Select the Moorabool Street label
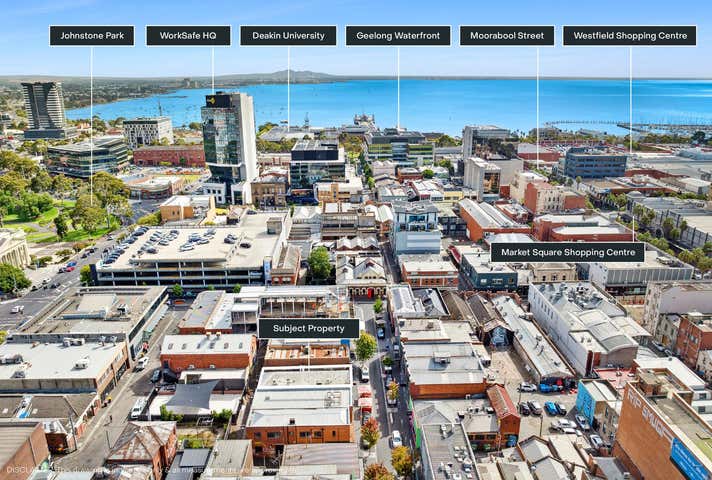This screenshot has width=712, height=480. [507, 35]
